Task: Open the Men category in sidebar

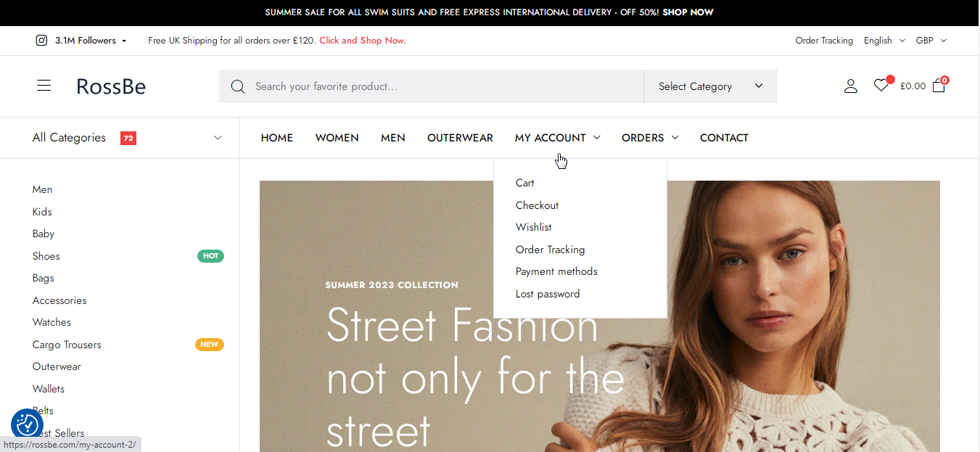Action: click(x=42, y=189)
